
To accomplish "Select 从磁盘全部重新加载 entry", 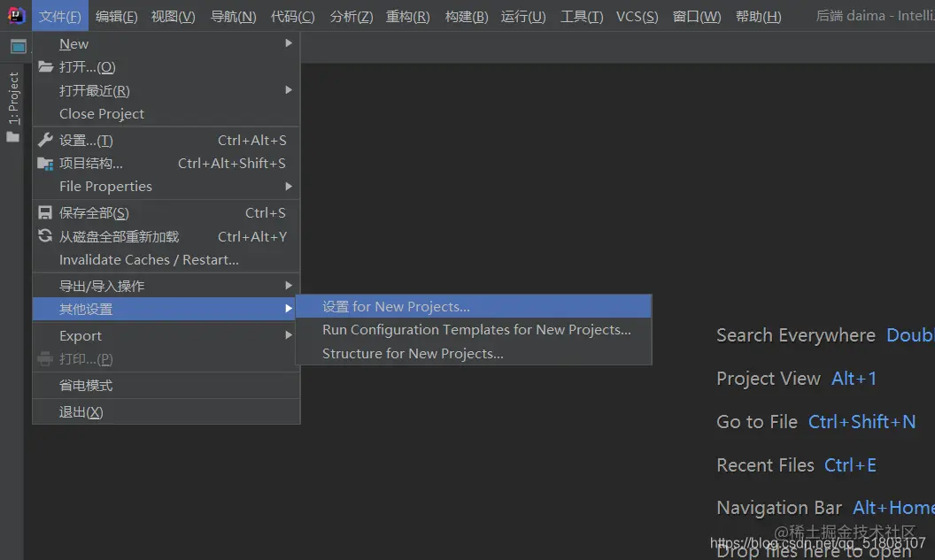I will coord(166,236).
